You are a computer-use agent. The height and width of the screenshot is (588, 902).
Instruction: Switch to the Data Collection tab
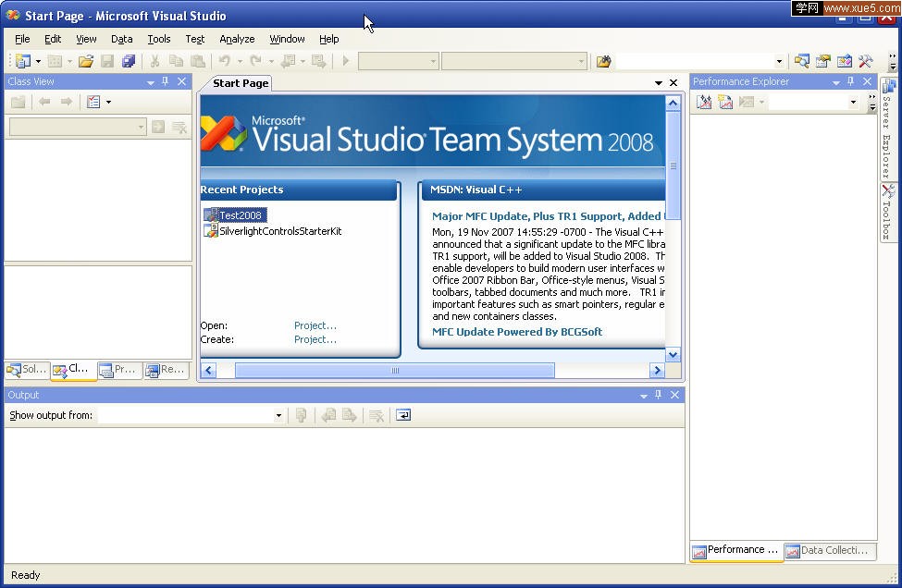click(828, 551)
